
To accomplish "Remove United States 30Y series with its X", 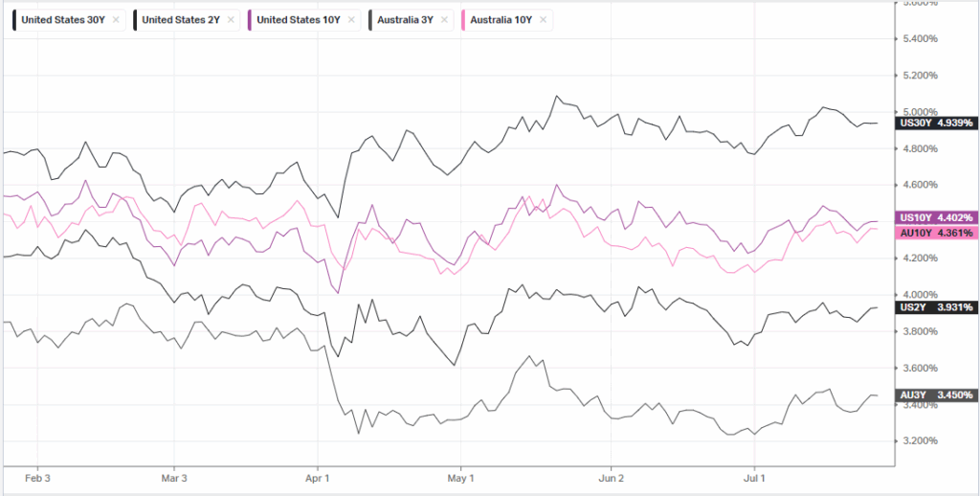I will point(116,20).
